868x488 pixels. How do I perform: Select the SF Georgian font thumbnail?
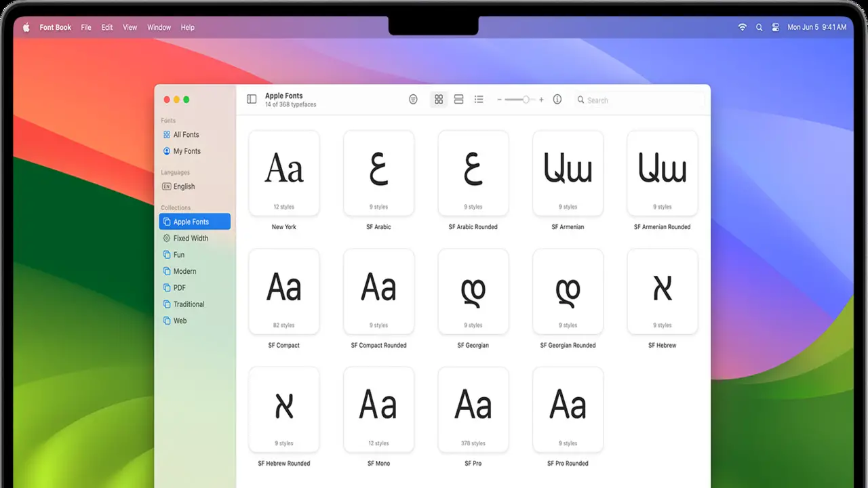pos(473,291)
